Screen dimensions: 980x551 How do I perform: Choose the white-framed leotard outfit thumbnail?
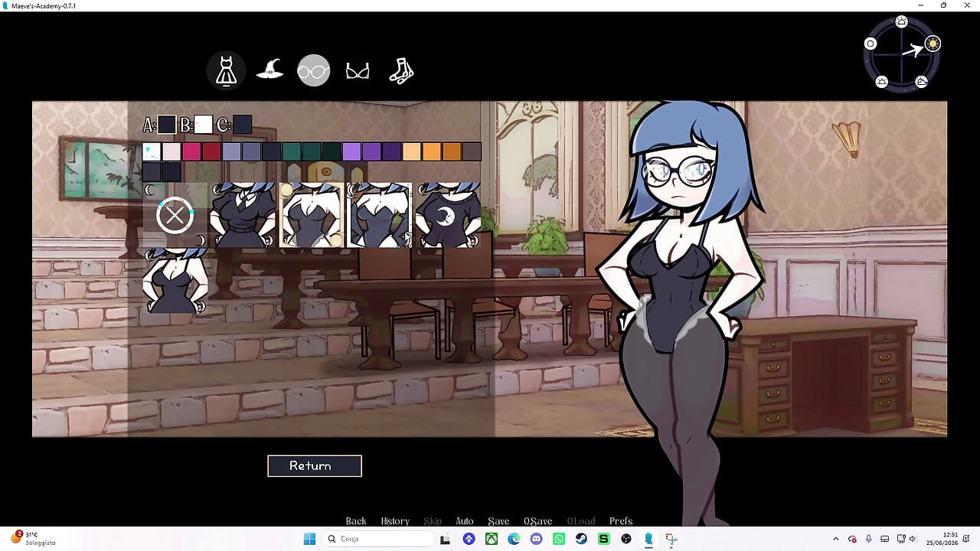click(x=380, y=215)
